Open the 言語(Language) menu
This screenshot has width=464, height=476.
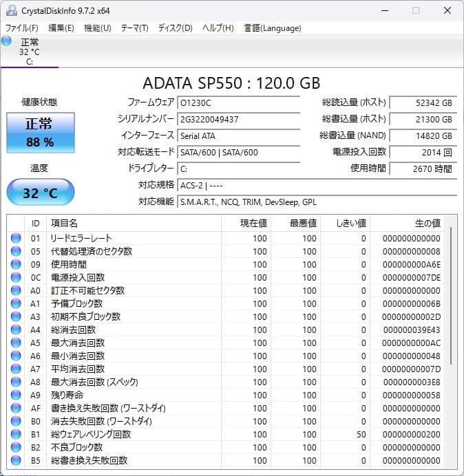coord(273,28)
